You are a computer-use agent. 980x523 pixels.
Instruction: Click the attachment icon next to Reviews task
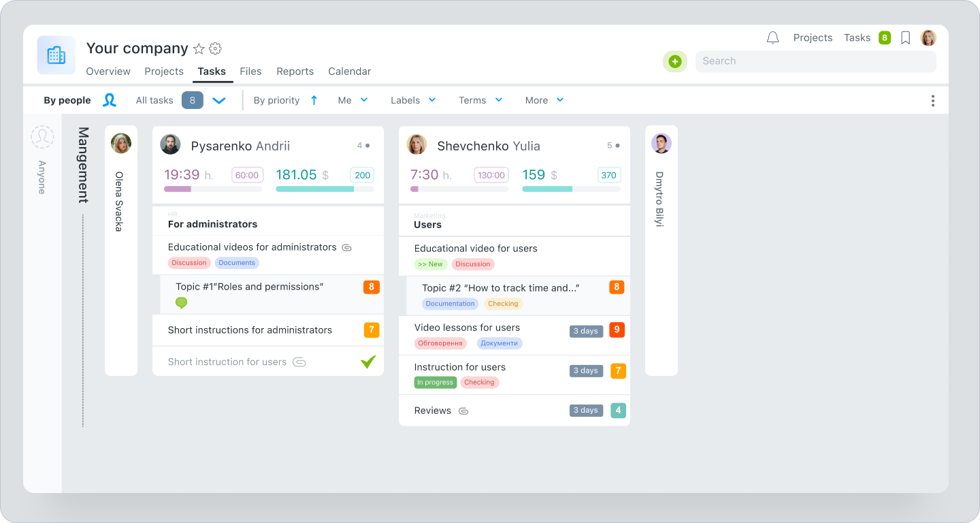[x=463, y=411]
